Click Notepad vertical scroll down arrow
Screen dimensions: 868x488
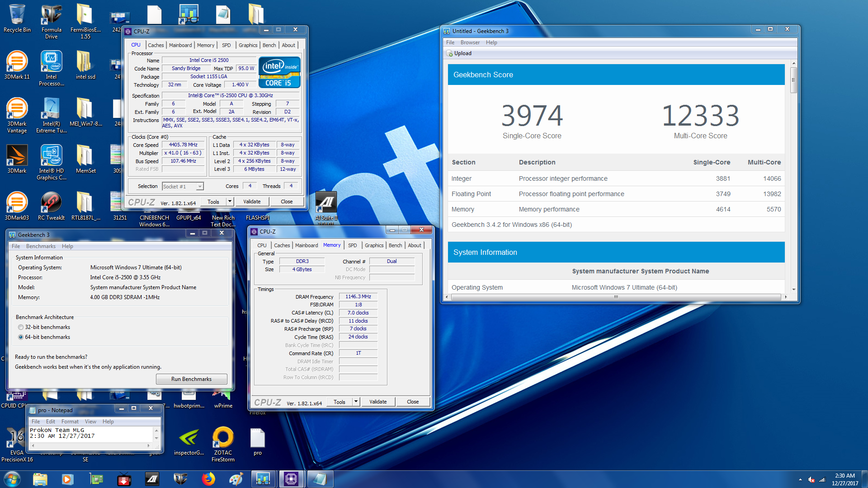point(157,438)
